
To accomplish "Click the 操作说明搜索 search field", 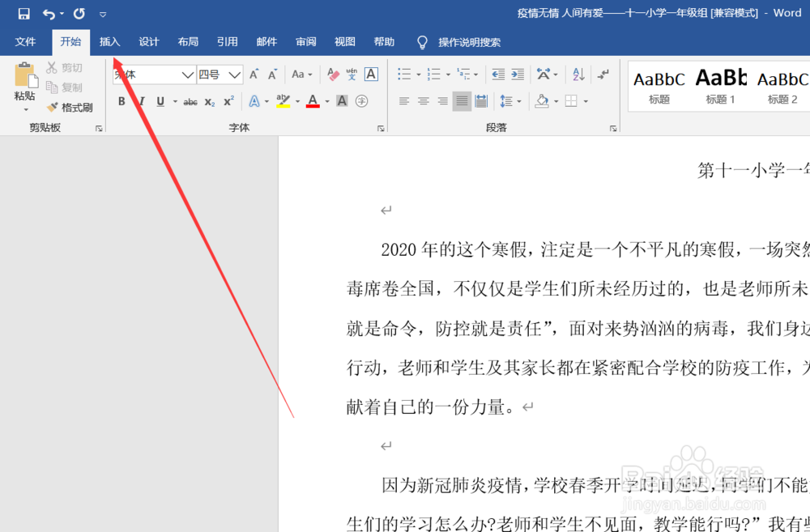I will coord(470,42).
